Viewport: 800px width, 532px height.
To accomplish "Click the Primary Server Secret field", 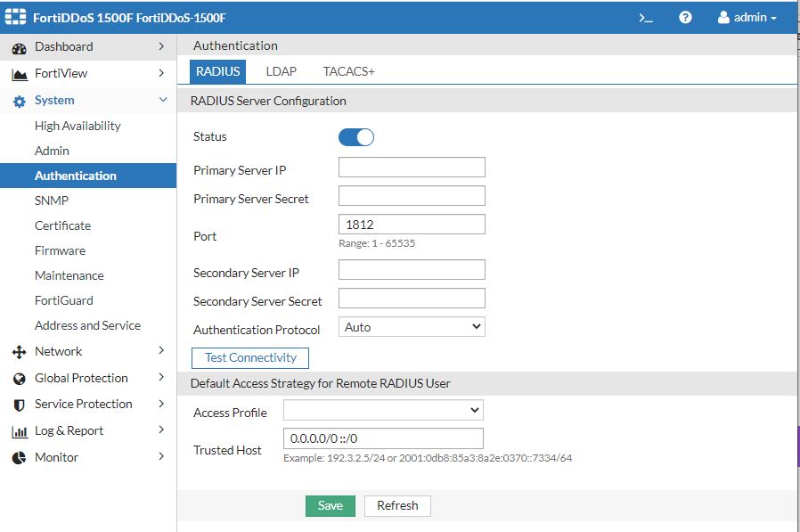I will (x=412, y=196).
